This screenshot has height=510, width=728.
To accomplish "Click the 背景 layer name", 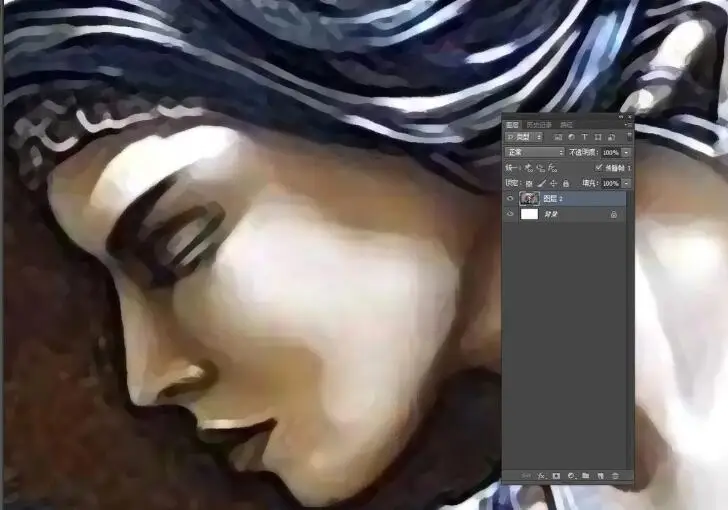I will coord(551,214).
